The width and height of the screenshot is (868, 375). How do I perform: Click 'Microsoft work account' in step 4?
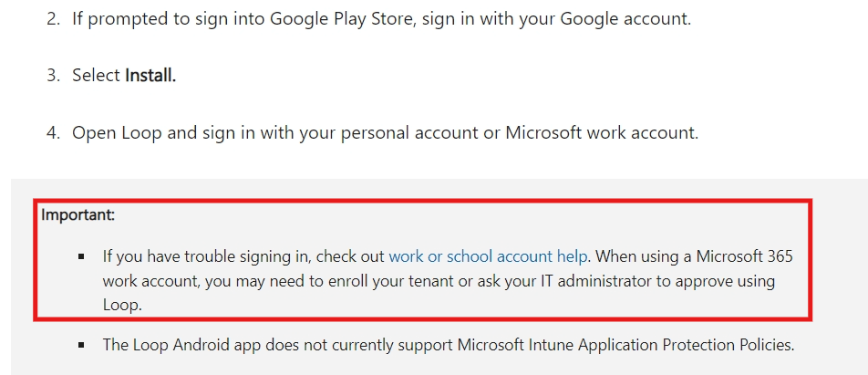(x=601, y=133)
